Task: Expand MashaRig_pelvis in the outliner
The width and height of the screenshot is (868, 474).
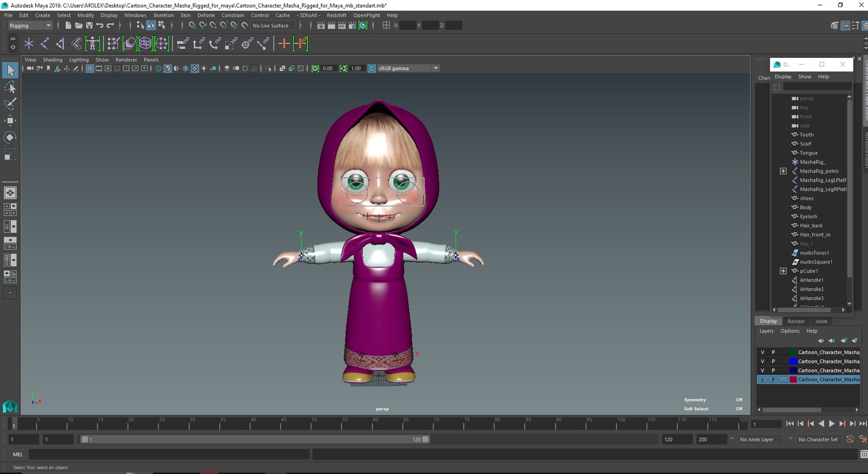Action: [783, 171]
